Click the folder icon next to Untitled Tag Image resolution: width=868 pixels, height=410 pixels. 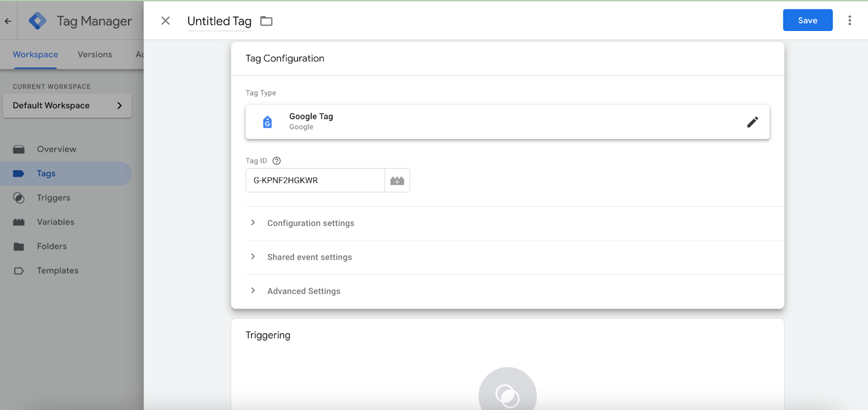coord(266,21)
